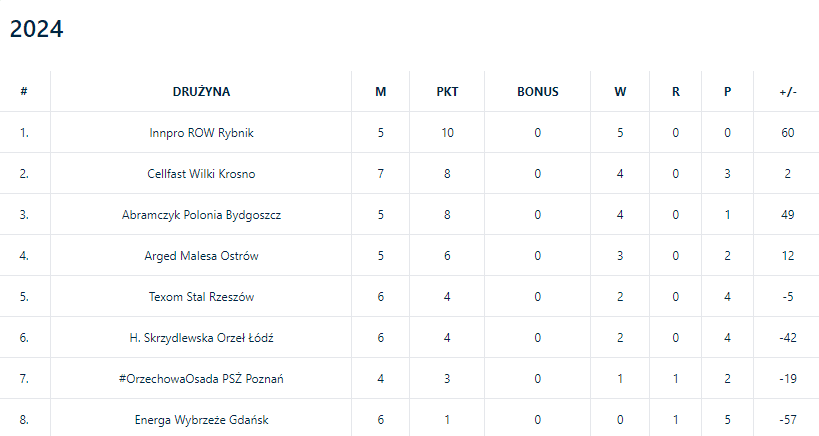Open Energa Wybrzeże Gdańsk team
This screenshot has width=819, height=436.
tap(201, 420)
